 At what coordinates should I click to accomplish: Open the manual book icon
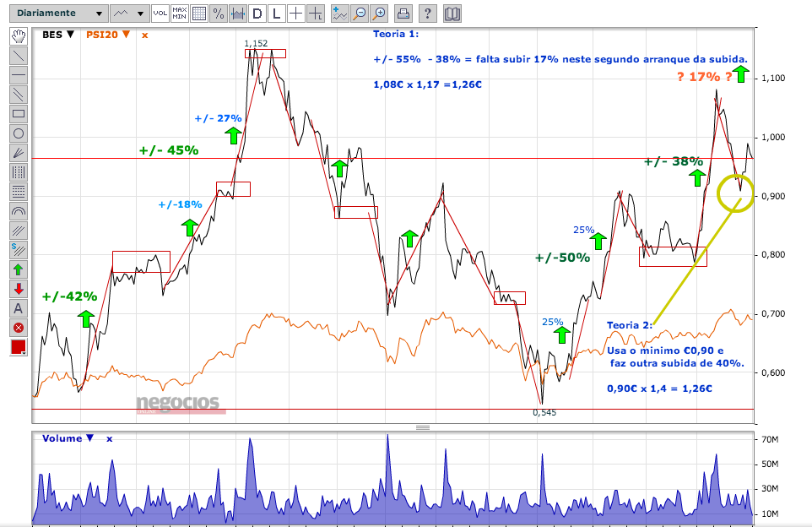(452, 14)
